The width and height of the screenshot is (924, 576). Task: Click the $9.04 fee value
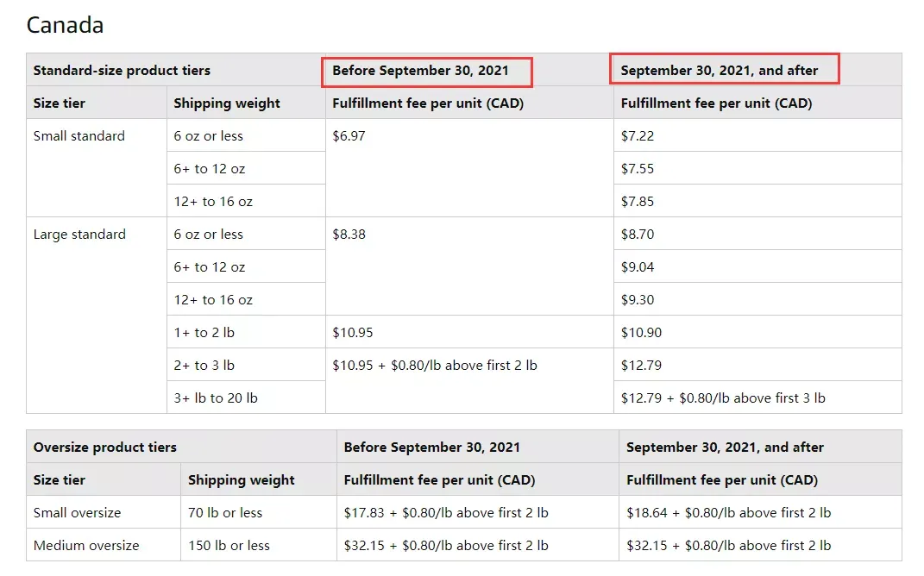point(637,267)
